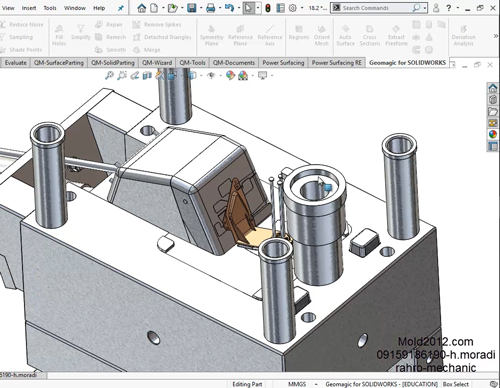Open the File Explorer folder task pane icon
This screenshot has width=500, height=388.
(x=493, y=111)
